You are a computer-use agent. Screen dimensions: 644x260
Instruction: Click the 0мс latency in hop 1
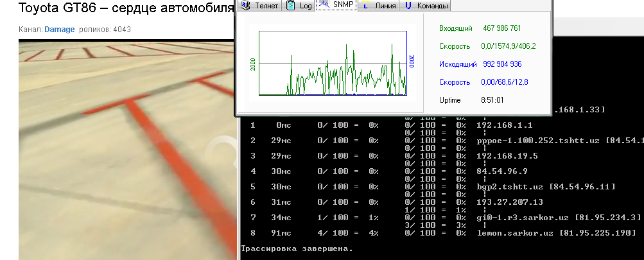click(x=283, y=125)
